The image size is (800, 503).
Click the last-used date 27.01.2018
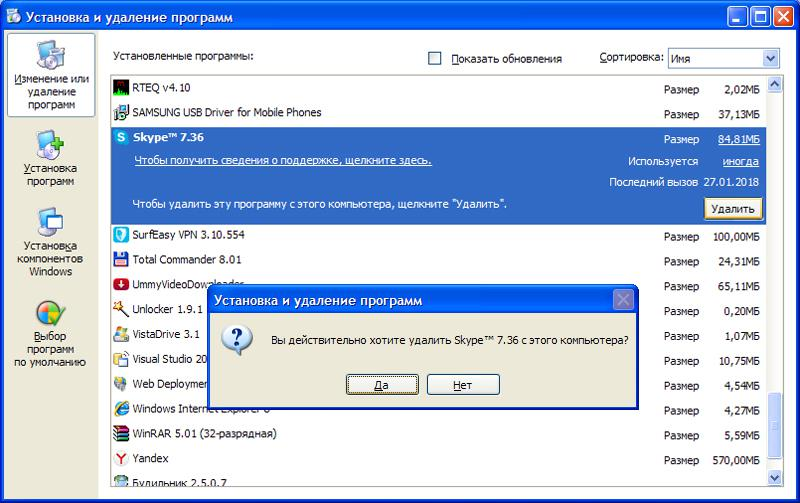coord(731,182)
